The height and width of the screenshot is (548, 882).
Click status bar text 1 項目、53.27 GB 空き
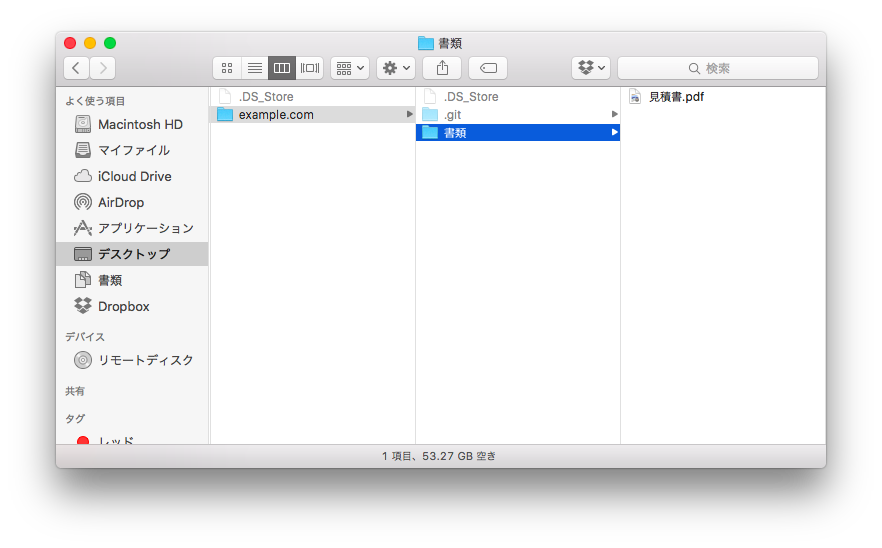pyautogui.click(x=439, y=456)
